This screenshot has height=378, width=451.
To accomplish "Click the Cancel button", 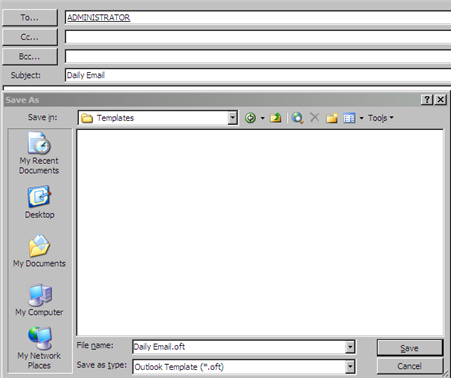I will pos(410,366).
